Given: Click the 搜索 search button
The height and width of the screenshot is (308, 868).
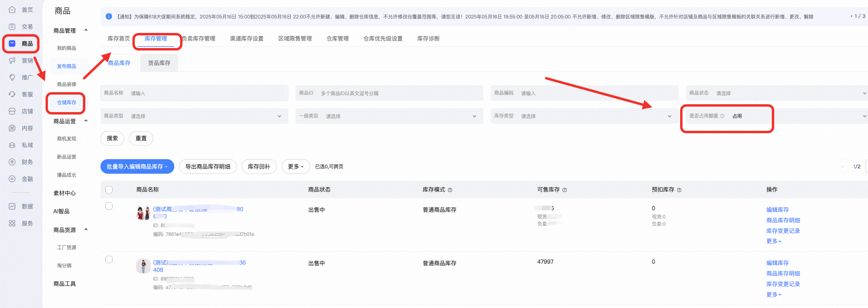Looking at the screenshot, I should [112, 138].
